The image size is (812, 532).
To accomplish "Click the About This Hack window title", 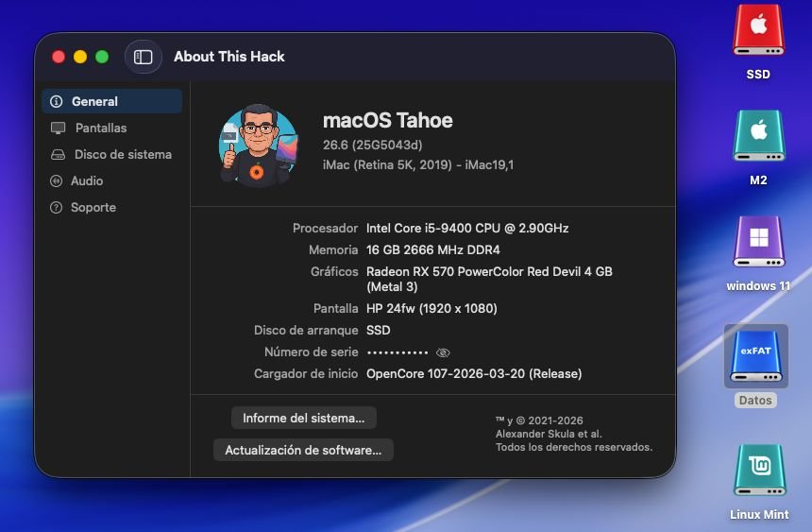I will [x=228, y=57].
